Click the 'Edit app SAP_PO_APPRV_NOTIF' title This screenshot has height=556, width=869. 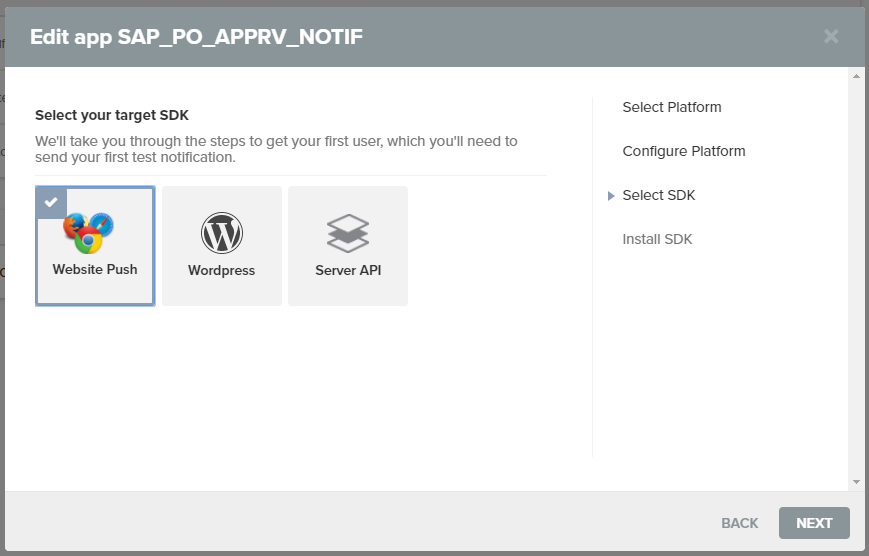click(196, 37)
